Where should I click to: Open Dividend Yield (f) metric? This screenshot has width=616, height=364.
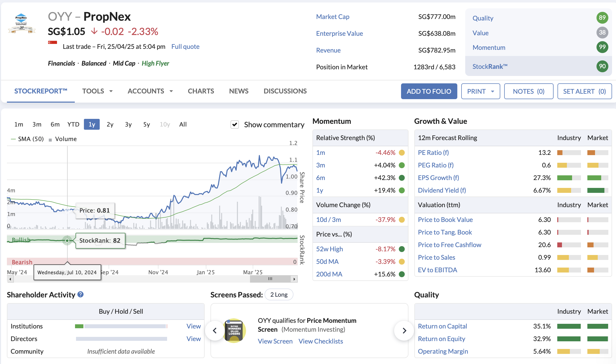pos(442,190)
